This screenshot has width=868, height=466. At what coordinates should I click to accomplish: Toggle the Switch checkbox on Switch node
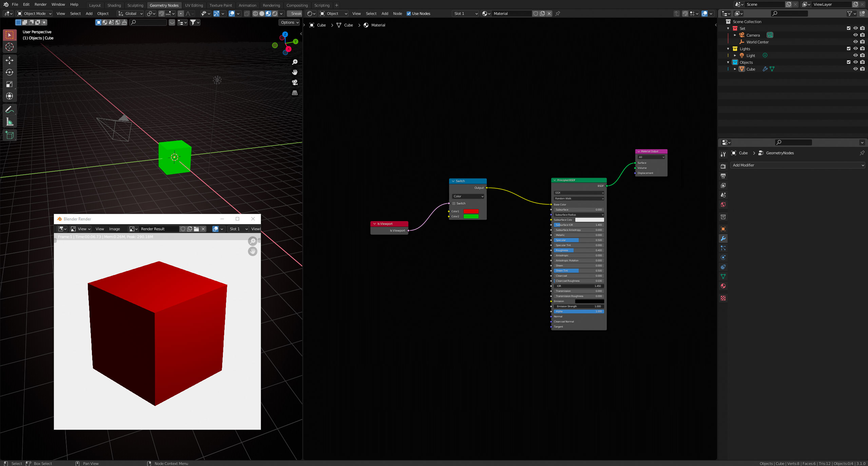point(454,203)
